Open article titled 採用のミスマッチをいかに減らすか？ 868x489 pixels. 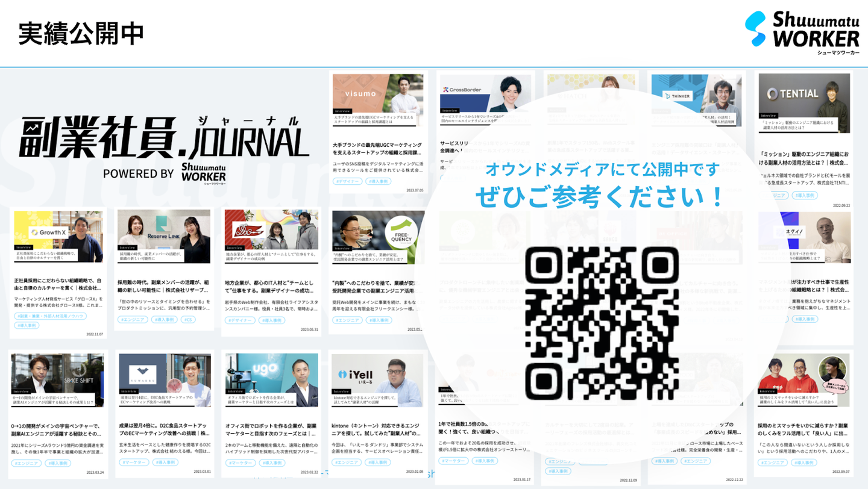(804, 429)
